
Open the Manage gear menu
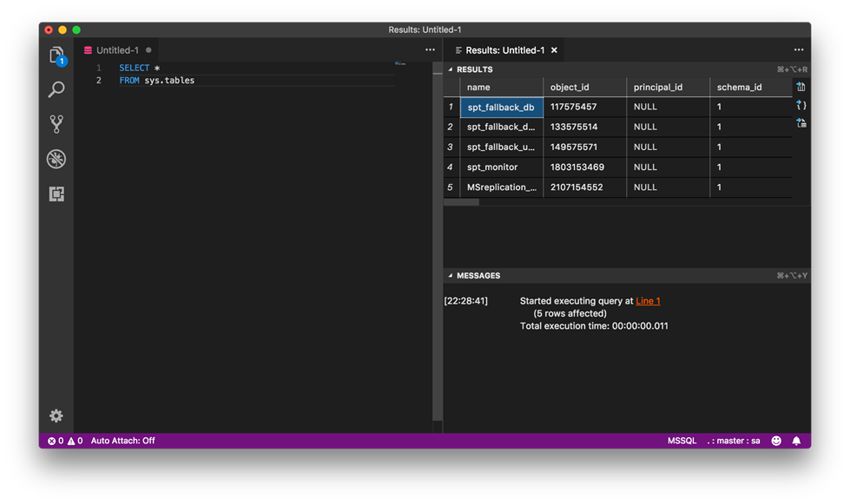tap(56, 416)
